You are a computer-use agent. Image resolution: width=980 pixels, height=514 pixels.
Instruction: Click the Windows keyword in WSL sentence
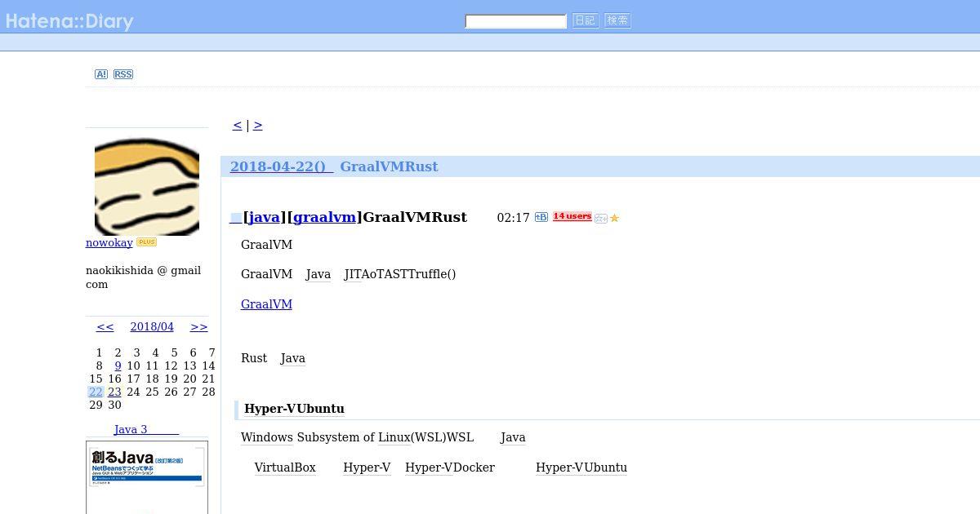(x=267, y=437)
